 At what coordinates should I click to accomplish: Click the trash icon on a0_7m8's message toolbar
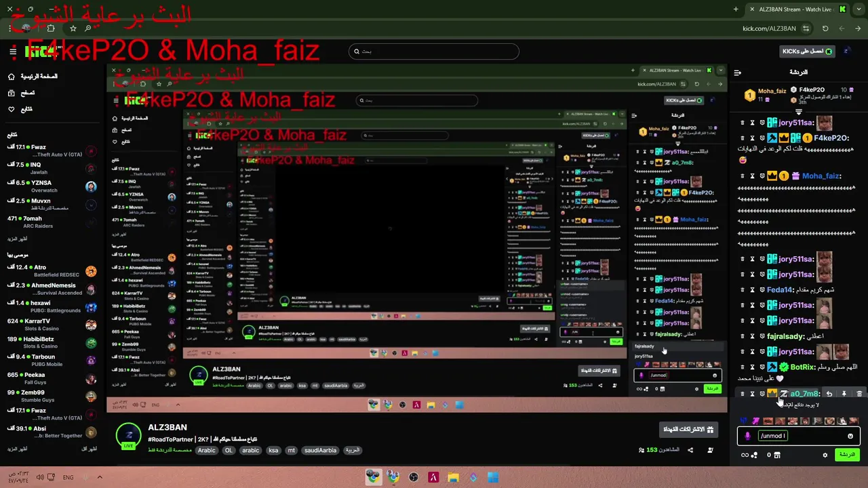[859, 394]
